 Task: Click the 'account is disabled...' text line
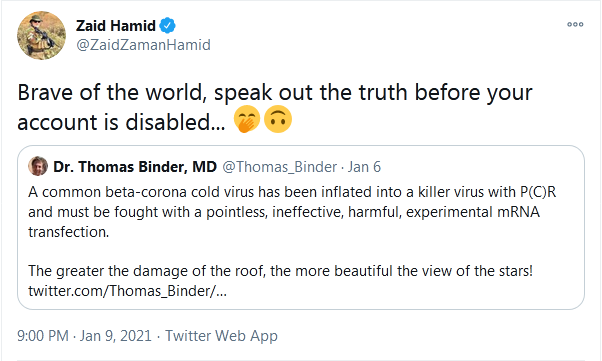[121, 122]
